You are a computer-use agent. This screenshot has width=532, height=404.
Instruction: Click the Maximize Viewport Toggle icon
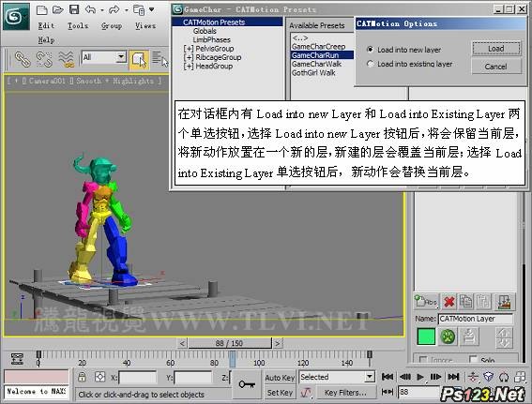520,377
